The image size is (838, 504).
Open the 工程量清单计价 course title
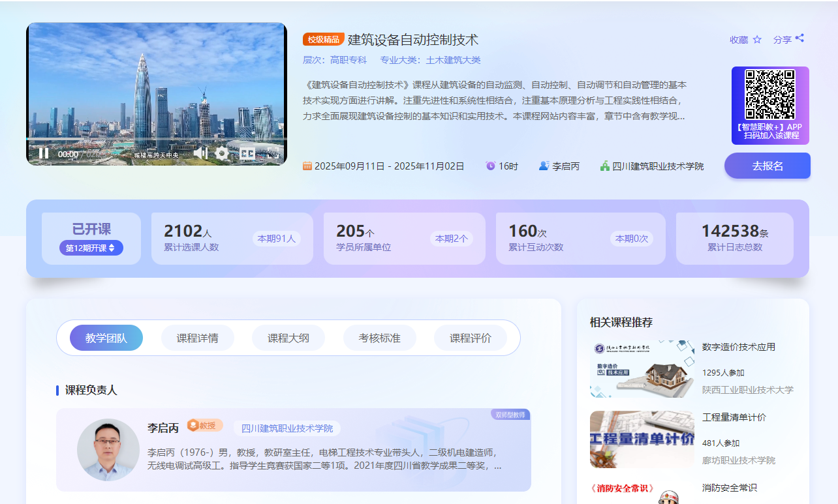734,417
